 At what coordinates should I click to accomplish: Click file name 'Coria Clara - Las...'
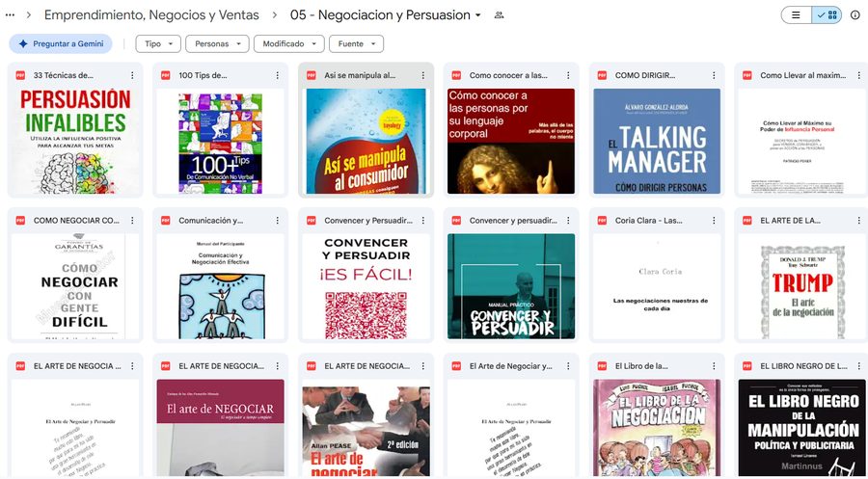pos(648,220)
